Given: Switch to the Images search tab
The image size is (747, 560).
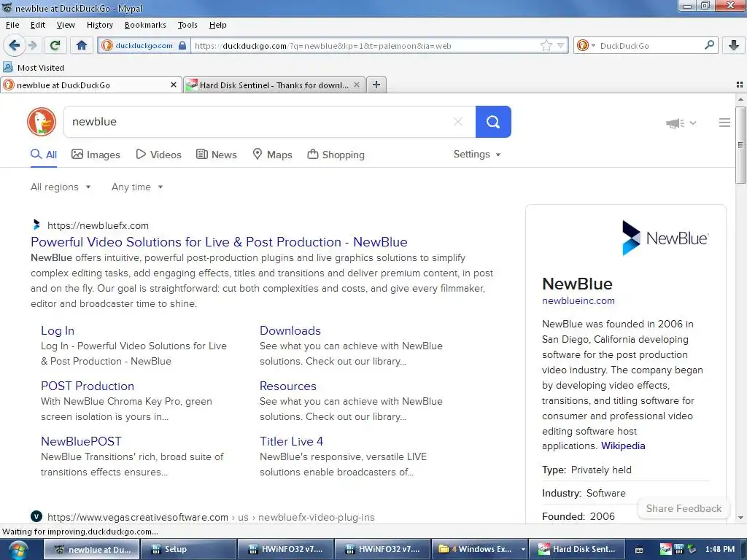Looking at the screenshot, I should (96, 155).
